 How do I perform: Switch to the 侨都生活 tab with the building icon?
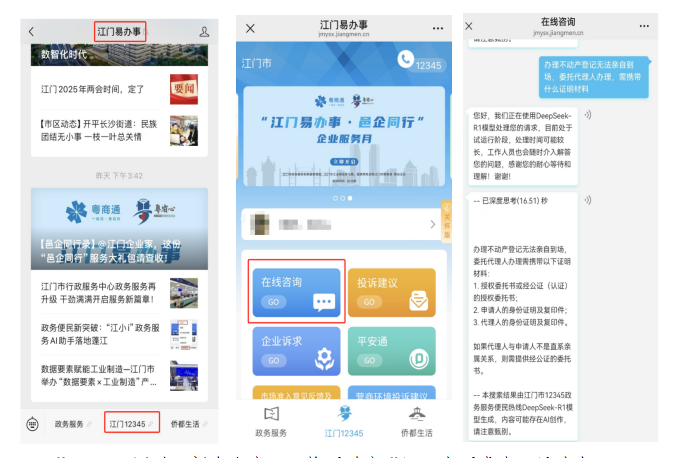416,422
